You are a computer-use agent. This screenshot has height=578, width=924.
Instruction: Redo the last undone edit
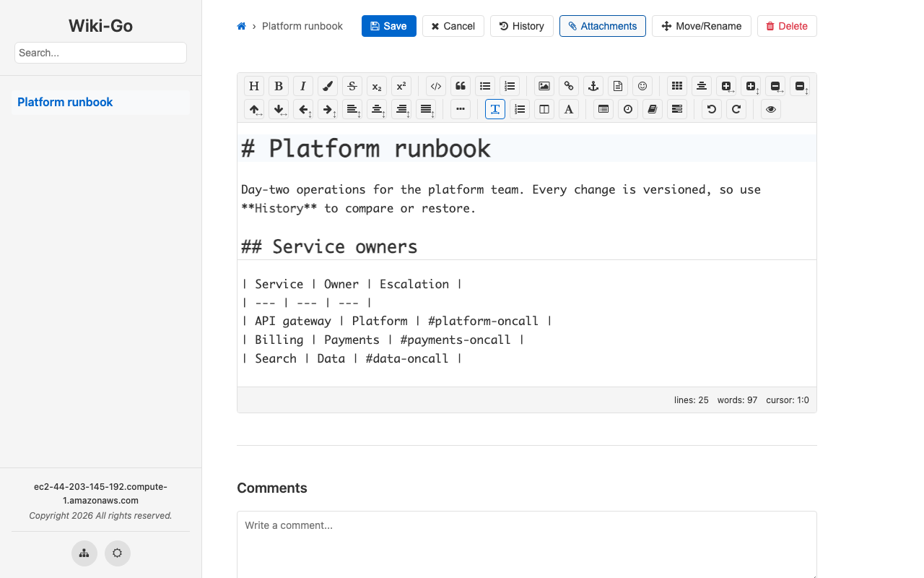click(x=736, y=109)
